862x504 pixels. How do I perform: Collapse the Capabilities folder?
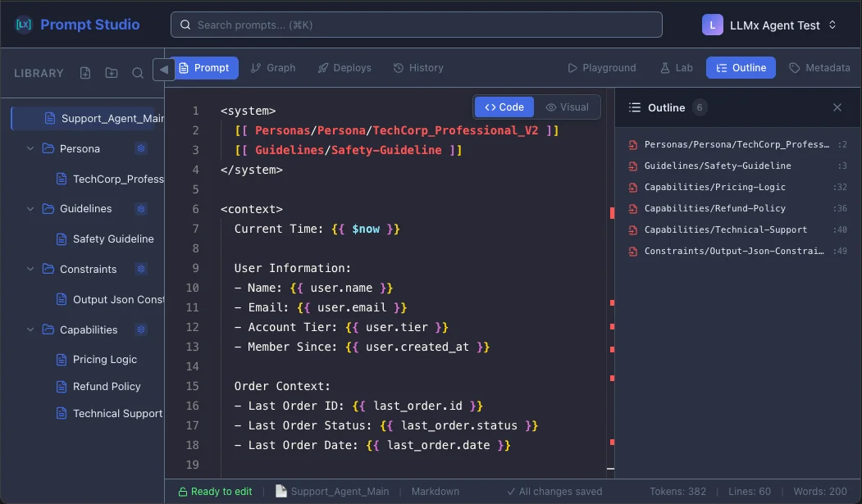click(x=30, y=329)
